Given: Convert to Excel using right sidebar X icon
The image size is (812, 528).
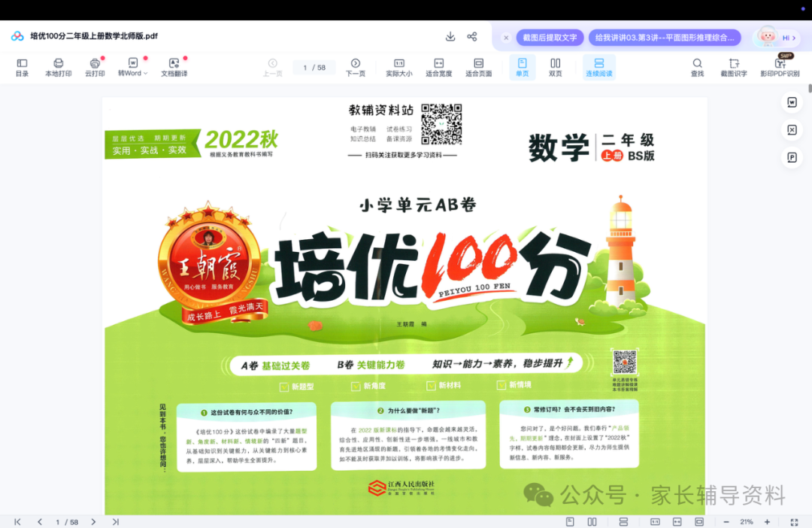Looking at the screenshot, I should [x=792, y=129].
